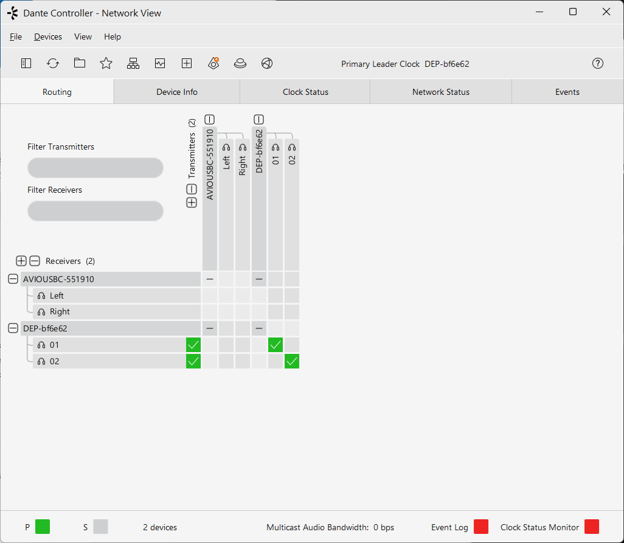The width and height of the screenshot is (624, 543).
Task: Expand all receivers with the plus button
Action: [x=21, y=261]
